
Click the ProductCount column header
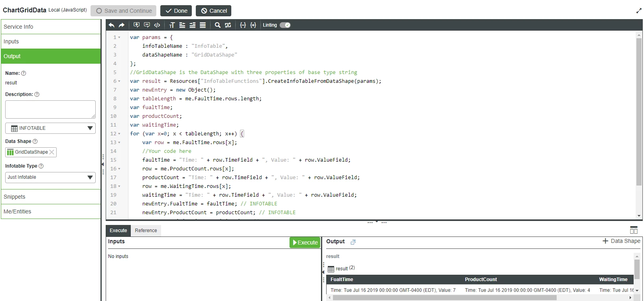481,279
